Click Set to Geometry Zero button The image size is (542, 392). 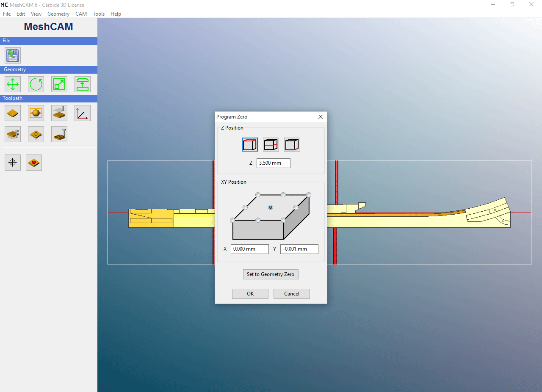click(x=271, y=274)
